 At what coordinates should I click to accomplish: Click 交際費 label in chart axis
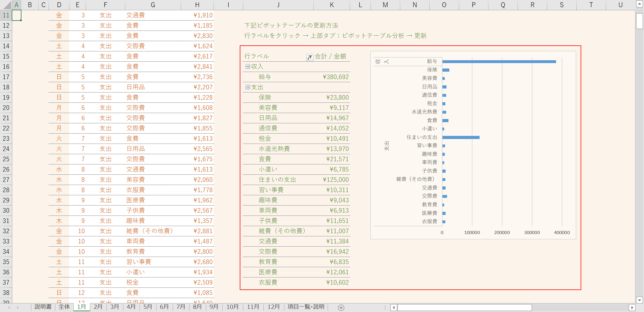pyautogui.click(x=430, y=196)
